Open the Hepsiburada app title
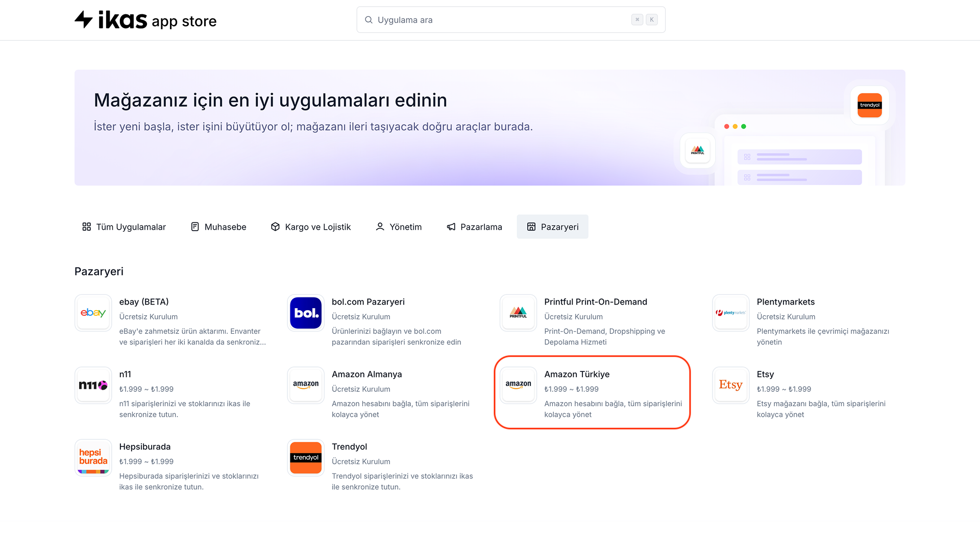 (x=145, y=447)
